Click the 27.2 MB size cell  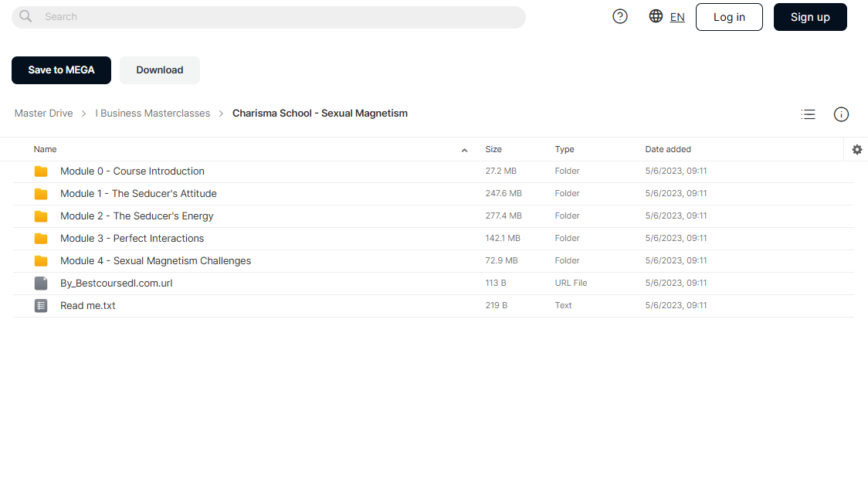[501, 171]
